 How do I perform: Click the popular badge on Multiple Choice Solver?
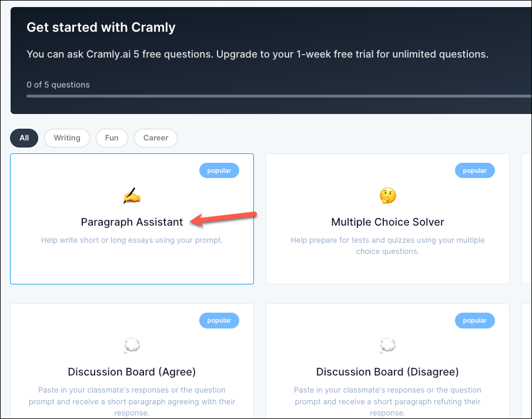[474, 170]
